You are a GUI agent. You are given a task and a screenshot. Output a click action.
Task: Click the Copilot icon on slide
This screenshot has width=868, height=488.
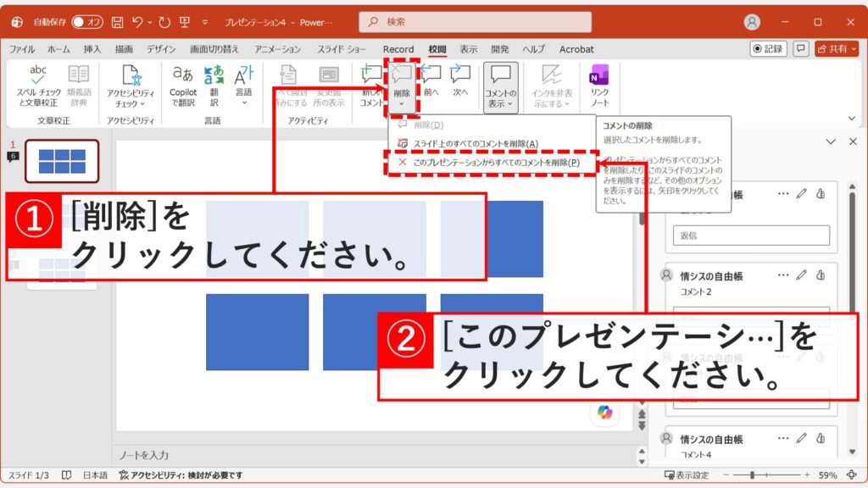pos(604,413)
